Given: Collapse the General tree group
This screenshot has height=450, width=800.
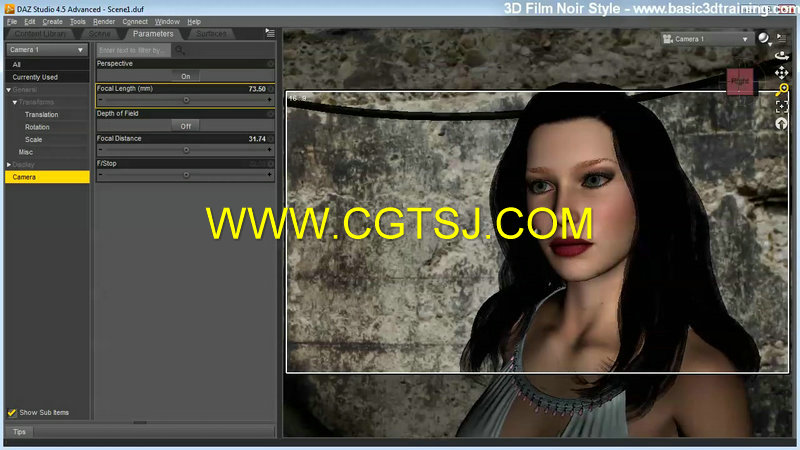Looking at the screenshot, I should tap(9, 90).
